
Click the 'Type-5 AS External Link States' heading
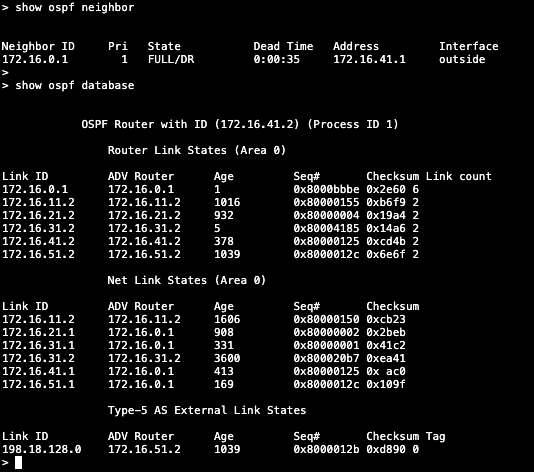207,410
